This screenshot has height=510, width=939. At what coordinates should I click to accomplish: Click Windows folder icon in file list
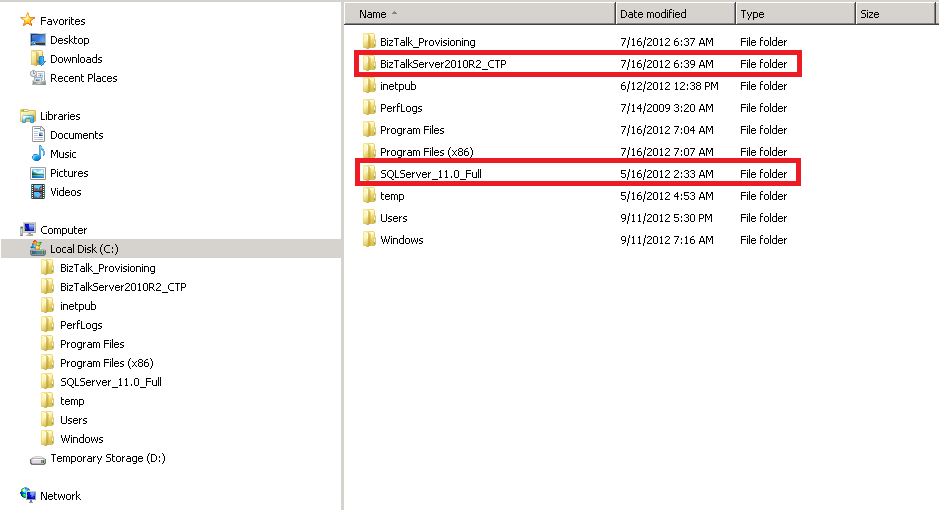pos(369,239)
